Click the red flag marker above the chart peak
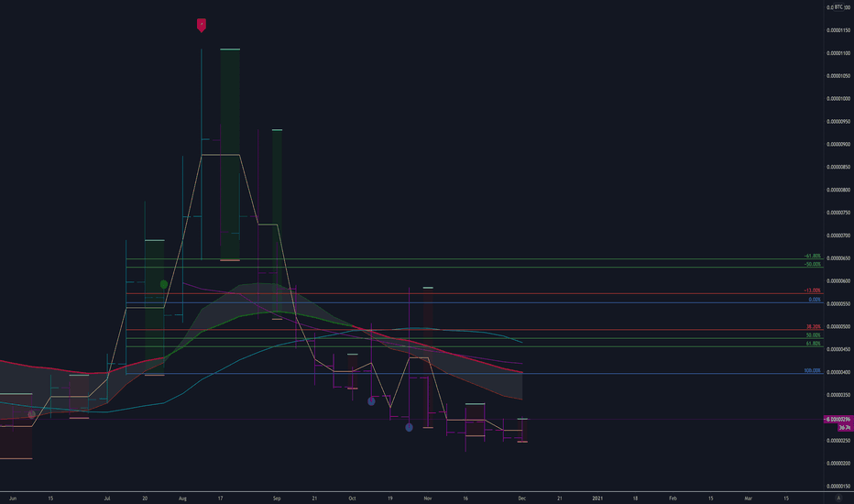 (202, 25)
